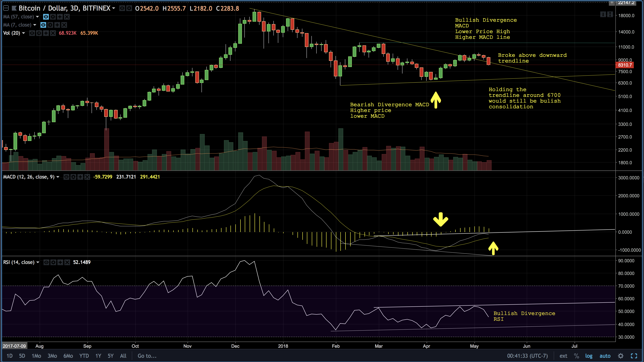Remove the MA (7, close) indicator

(64, 25)
